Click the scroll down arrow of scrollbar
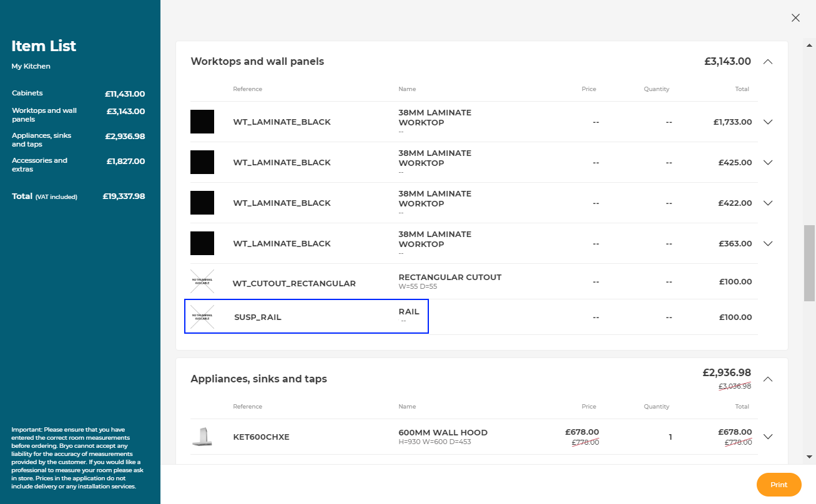The image size is (816, 504). [810, 457]
